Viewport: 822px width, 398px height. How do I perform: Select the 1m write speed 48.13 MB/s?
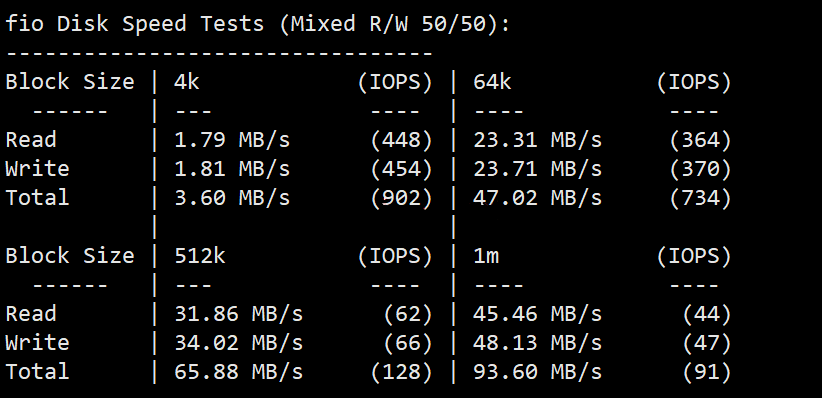(537, 342)
